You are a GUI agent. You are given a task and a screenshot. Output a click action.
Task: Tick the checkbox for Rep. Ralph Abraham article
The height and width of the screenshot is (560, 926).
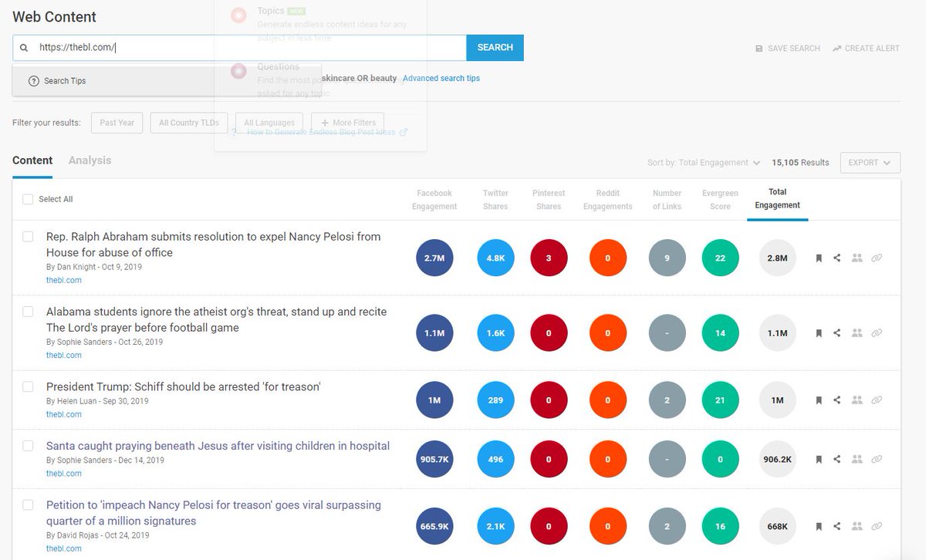[28, 237]
